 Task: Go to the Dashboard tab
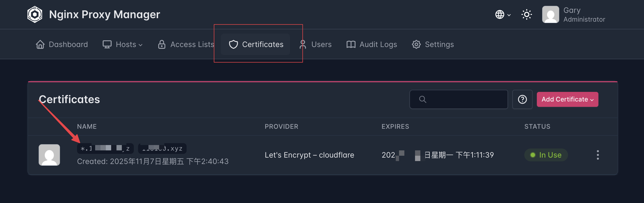(x=62, y=44)
